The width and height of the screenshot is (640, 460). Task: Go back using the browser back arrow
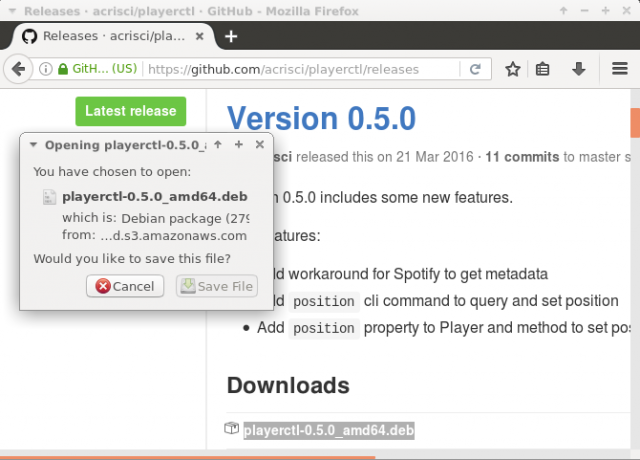click(x=18, y=69)
